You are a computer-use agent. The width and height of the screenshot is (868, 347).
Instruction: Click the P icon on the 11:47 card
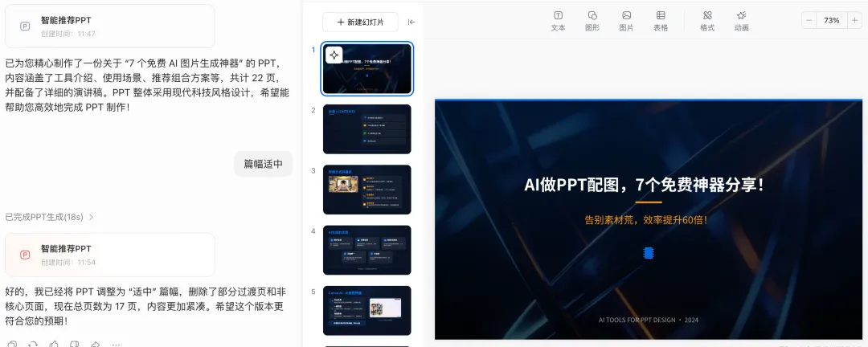click(25, 26)
